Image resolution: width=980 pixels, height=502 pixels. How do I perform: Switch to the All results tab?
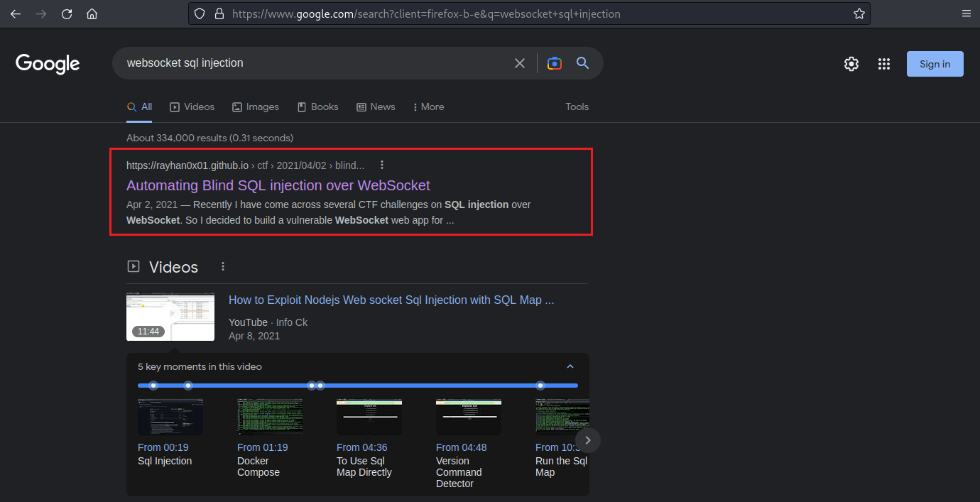pyautogui.click(x=139, y=107)
